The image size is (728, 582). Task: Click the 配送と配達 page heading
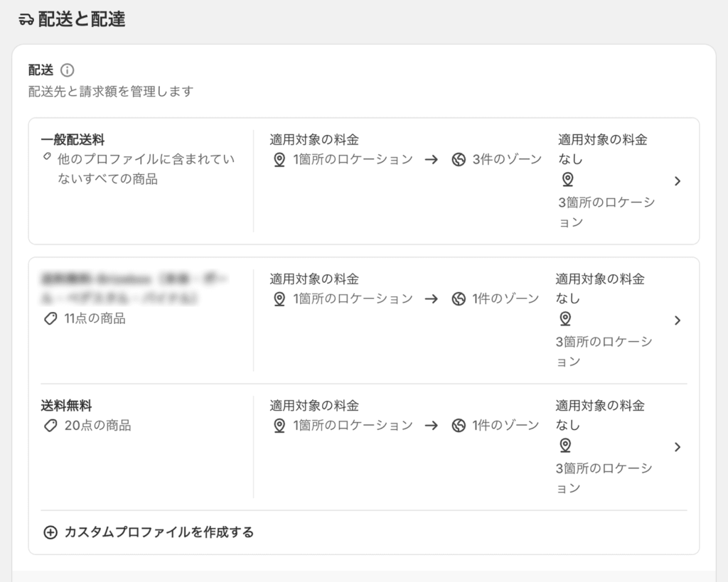[x=82, y=20]
